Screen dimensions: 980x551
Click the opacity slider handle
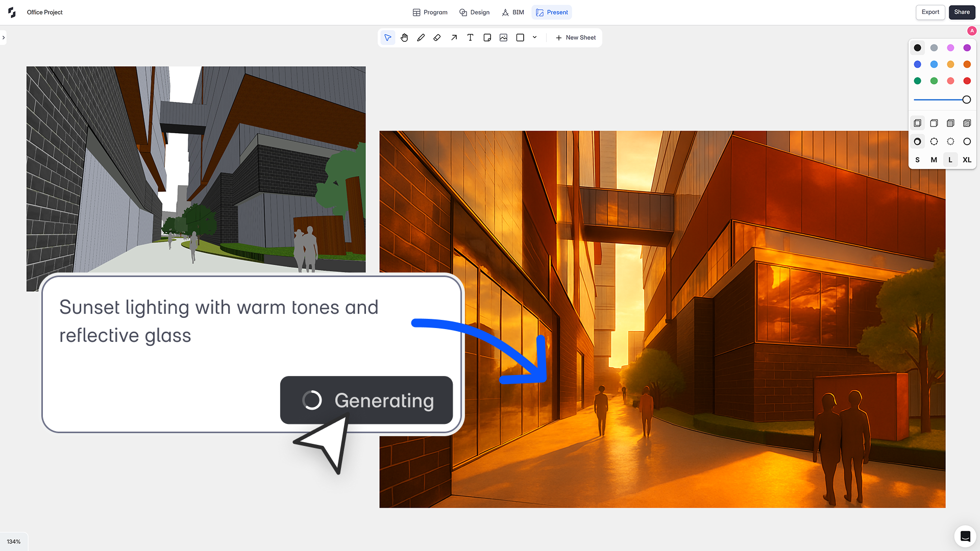pyautogui.click(x=966, y=100)
